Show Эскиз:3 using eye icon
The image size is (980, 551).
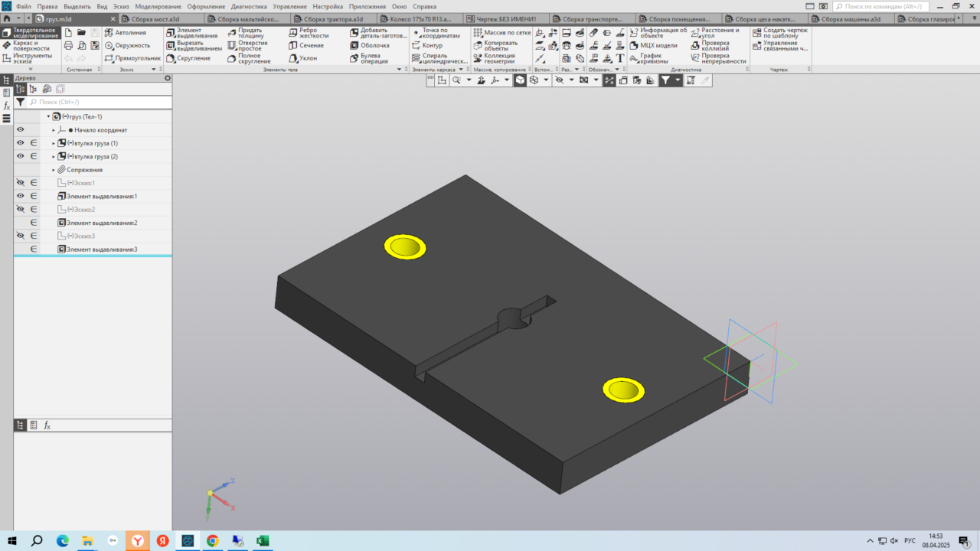(21, 236)
